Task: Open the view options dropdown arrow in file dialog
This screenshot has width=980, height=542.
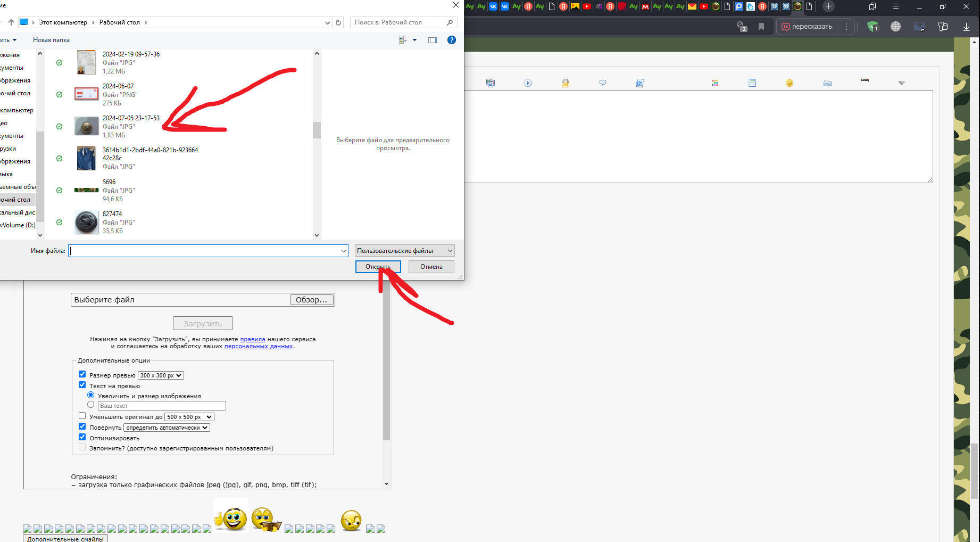Action: pos(415,40)
